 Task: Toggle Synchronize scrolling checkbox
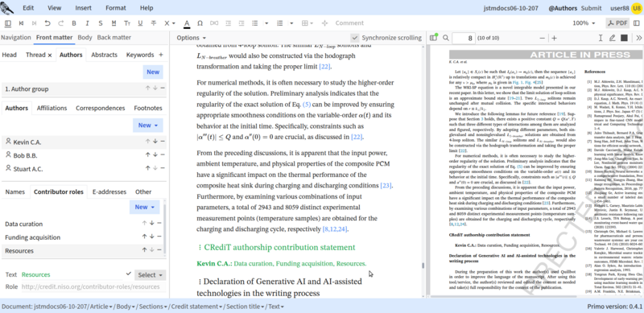[355, 38]
